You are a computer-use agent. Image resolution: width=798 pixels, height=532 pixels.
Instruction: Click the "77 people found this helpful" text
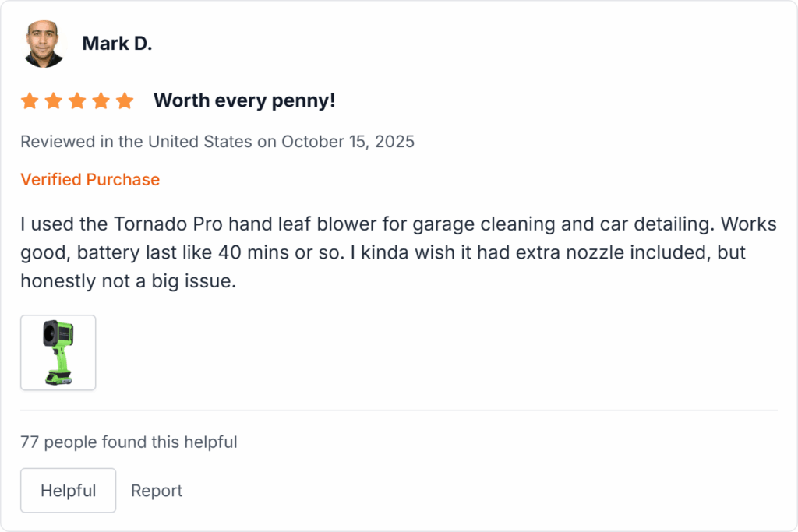(129, 442)
